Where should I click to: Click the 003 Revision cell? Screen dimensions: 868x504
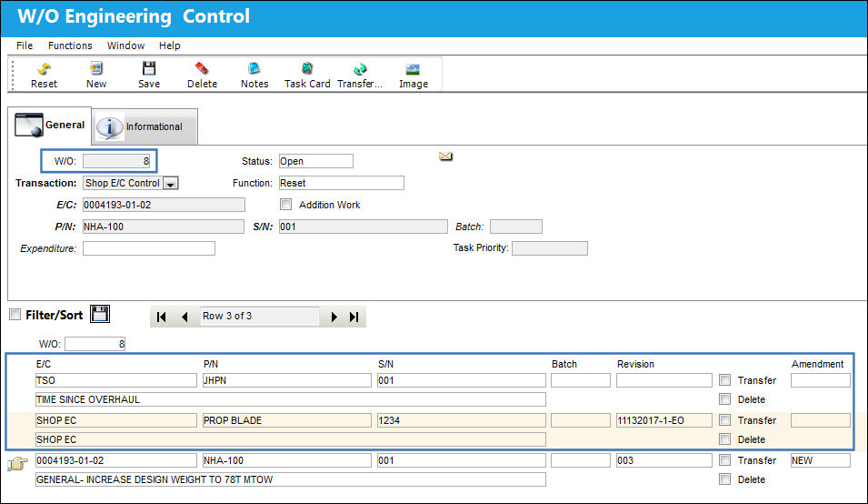pyautogui.click(x=664, y=460)
